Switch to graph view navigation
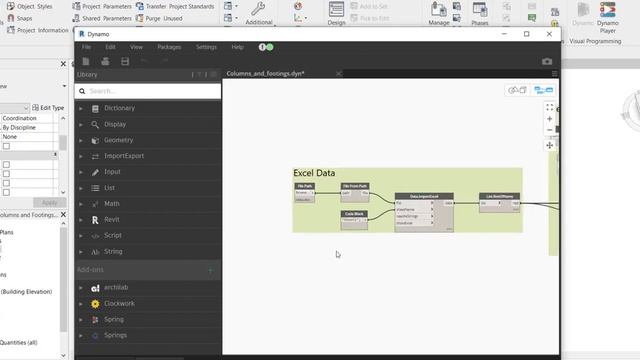The image size is (640, 360). pos(543,90)
